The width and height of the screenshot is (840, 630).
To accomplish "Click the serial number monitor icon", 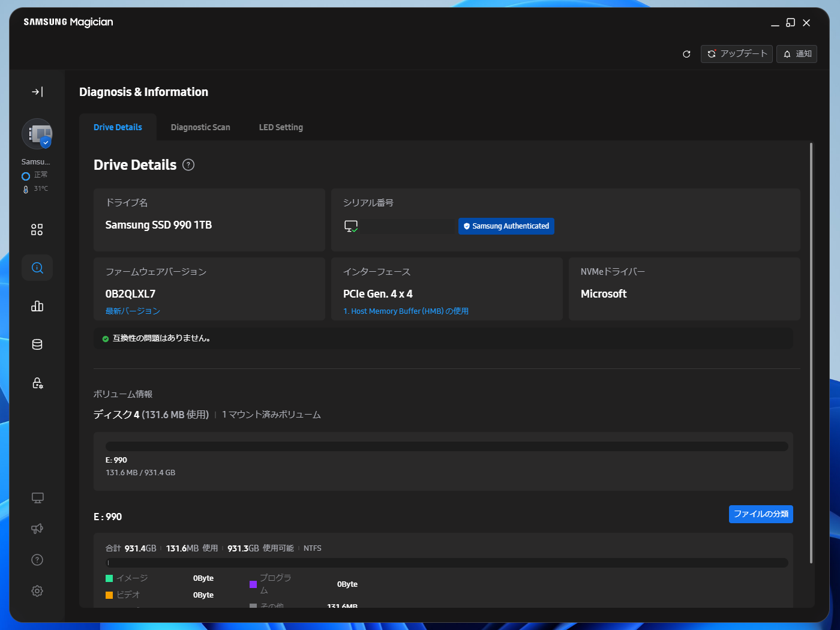I will [351, 226].
